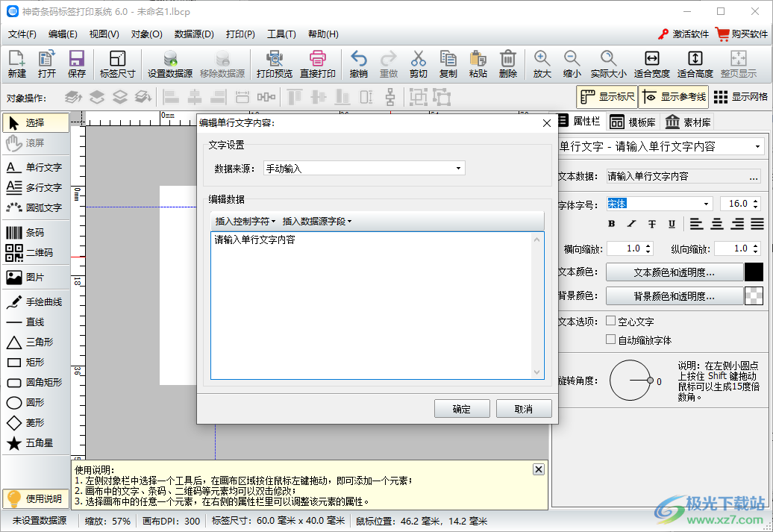Open 数据来源 dropdown showing 手动输入
Screen dimensions: 773x532
[x=364, y=169]
